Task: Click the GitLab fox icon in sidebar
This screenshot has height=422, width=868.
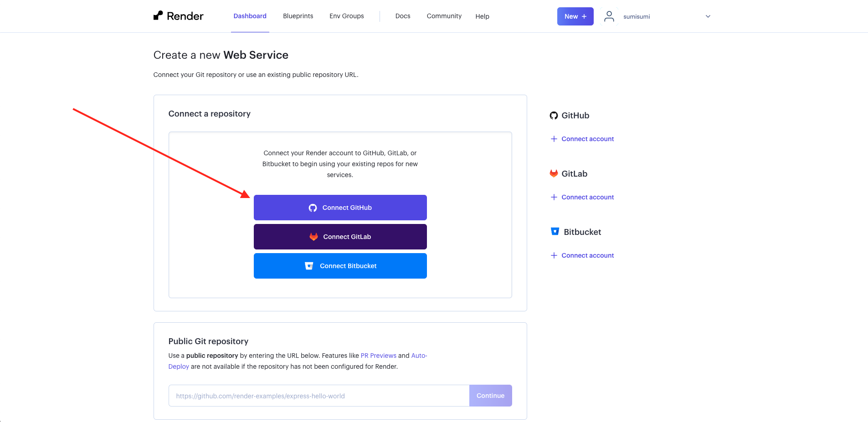Action: pos(553,173)
